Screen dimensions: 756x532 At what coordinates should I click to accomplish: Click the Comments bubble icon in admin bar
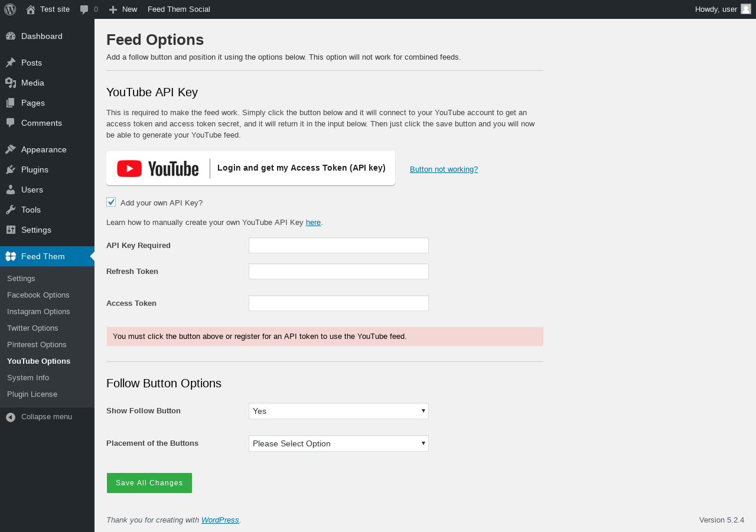pos(84,9)
